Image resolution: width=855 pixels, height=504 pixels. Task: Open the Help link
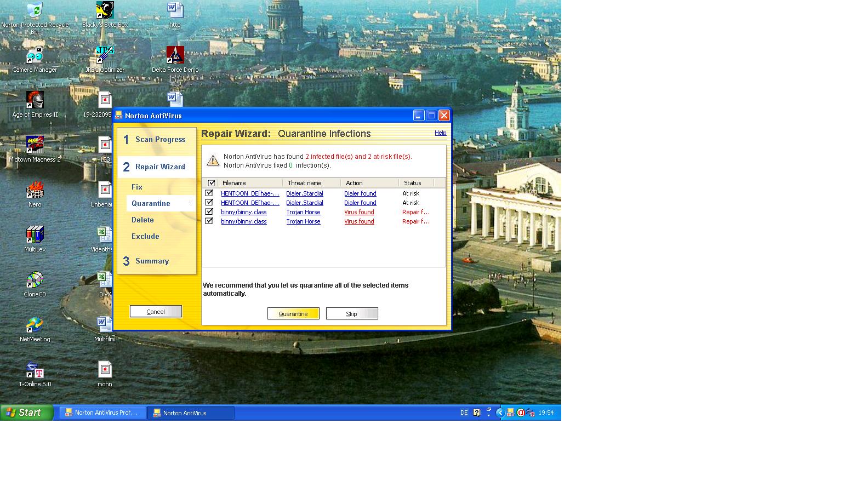[x=440, y=133]
